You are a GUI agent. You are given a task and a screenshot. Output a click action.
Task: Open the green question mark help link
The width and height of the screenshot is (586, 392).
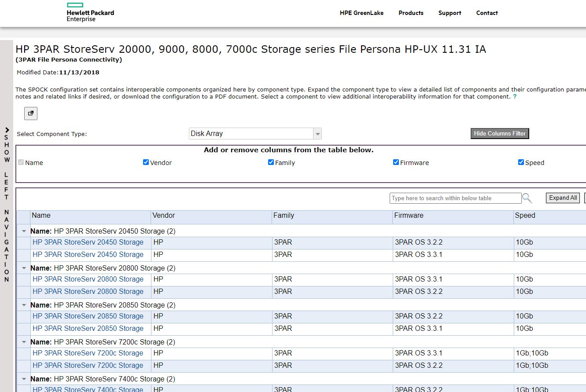[x=515, y=97]
